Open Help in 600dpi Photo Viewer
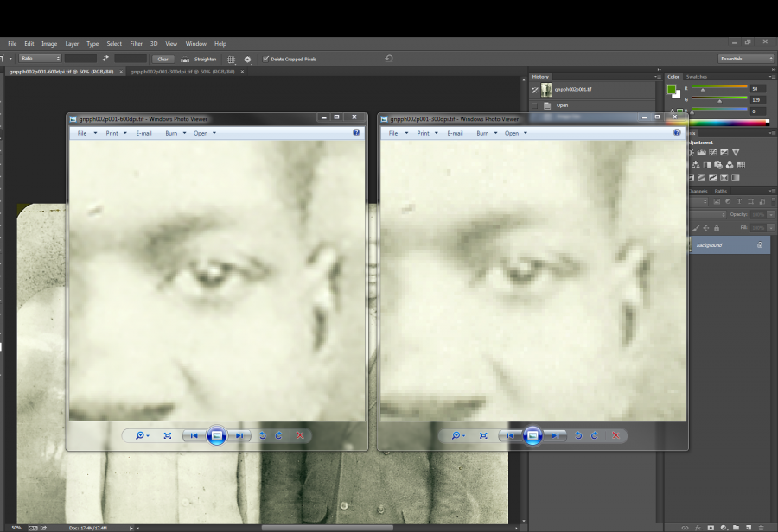 pos(356,133)
